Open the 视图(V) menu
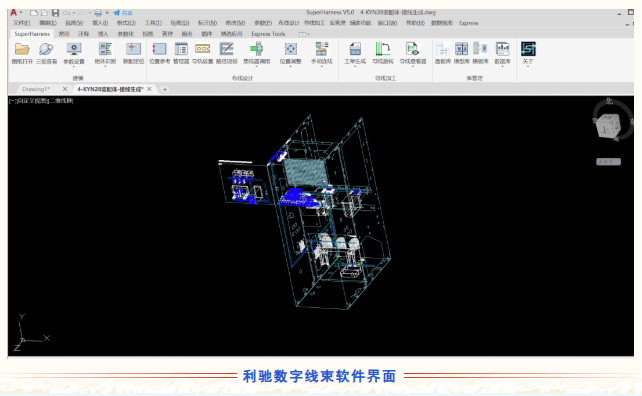Image resolution: width=642 pixels, height=396 pixels. tap(74, 23)
